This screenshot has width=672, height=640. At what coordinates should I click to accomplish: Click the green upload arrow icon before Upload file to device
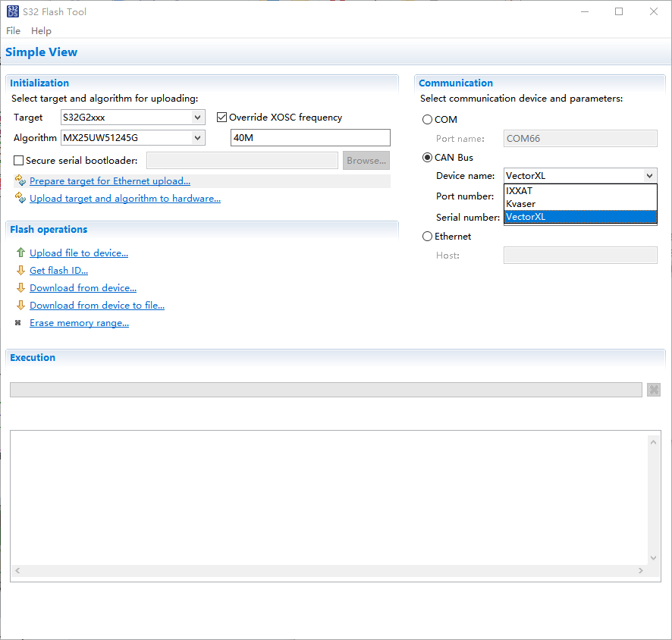click(x=19, y=253)
